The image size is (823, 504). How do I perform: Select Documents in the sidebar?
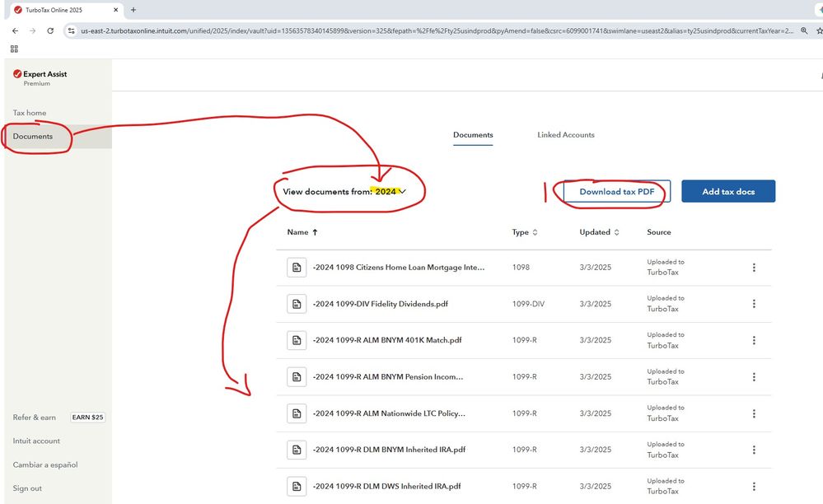(x=33, y=137)
